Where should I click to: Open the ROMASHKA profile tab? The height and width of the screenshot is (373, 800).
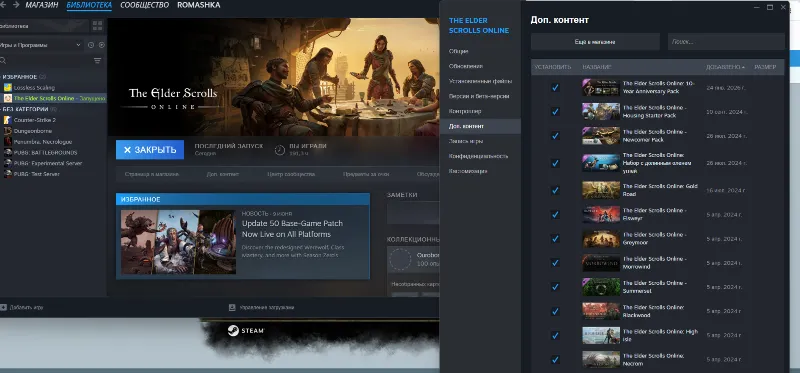(198, 5)
